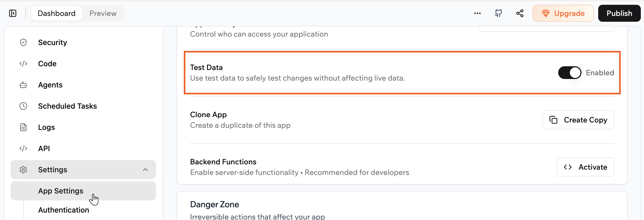Viewport: 644px width, 220px height.
Task: Open the Code section via its icon
Action: click(23, 64)
